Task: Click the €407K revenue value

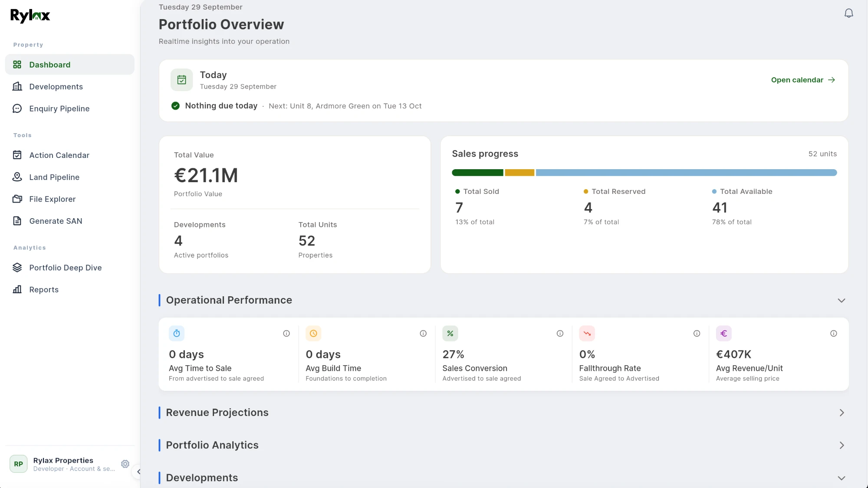Action: click(733, 354)
